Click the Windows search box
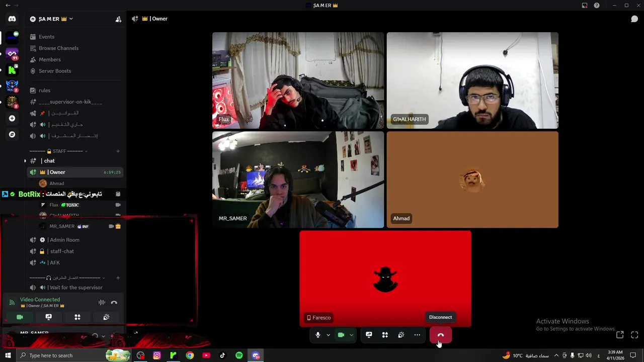644x362 pixels. pos(73,355)
